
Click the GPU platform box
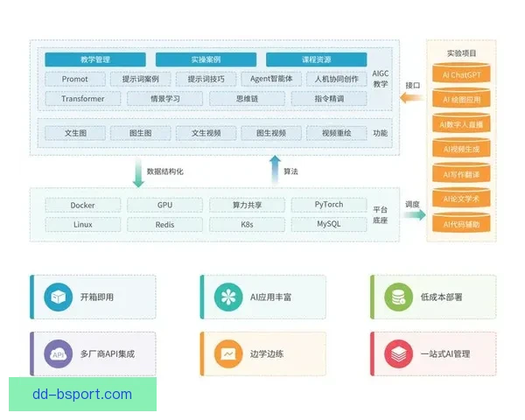tap(164, 205)
